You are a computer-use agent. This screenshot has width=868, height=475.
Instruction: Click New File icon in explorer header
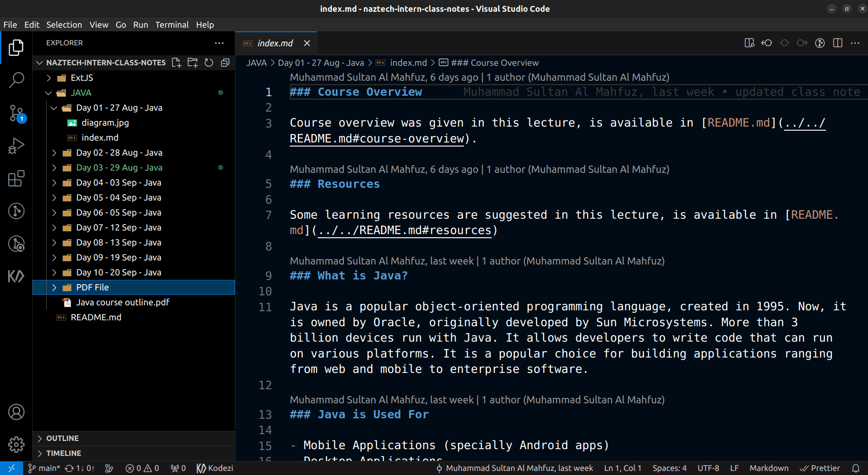point(176,63)
